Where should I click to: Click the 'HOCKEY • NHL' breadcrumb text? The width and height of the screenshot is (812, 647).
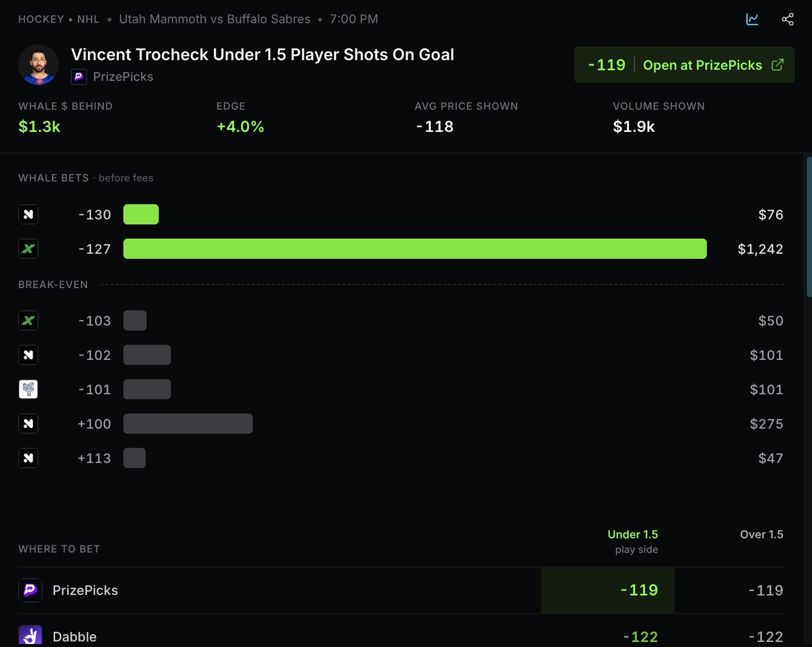pos(59,19)
